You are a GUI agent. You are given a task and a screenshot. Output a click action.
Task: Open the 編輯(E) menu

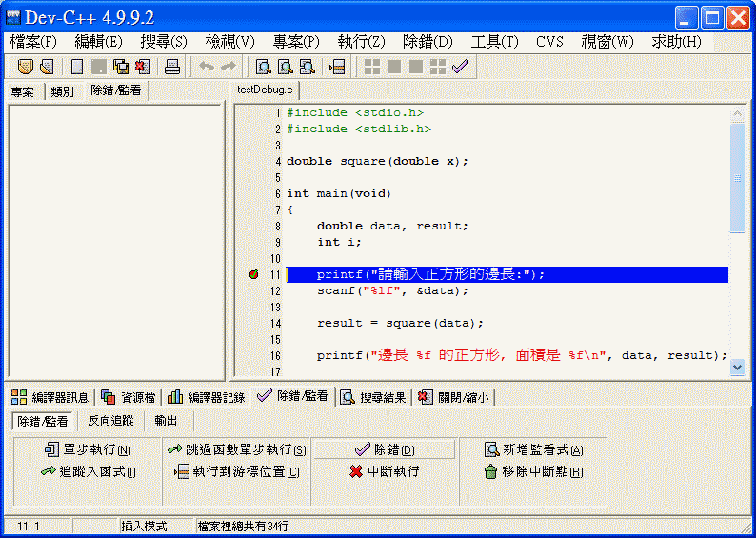tap(98, 42)
